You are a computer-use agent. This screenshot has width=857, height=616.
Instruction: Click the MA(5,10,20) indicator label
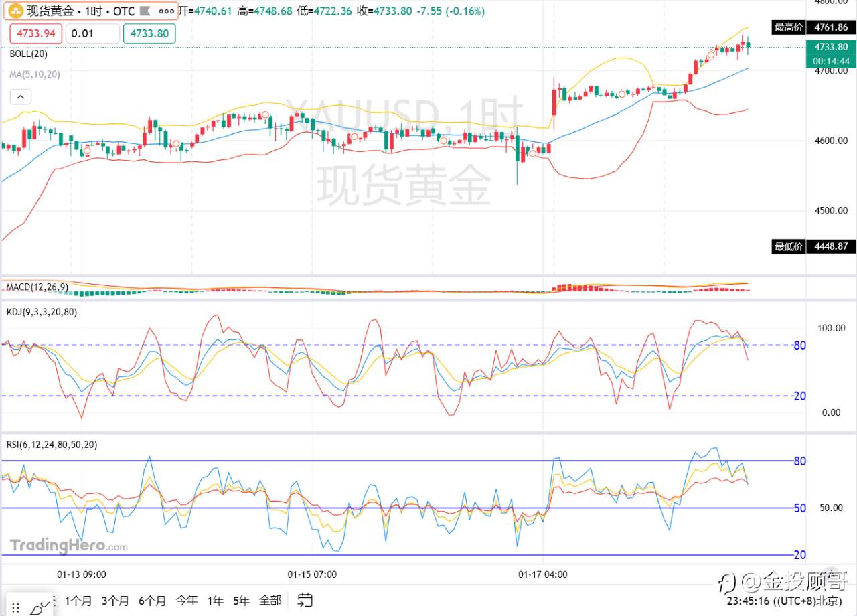point(35,74)
